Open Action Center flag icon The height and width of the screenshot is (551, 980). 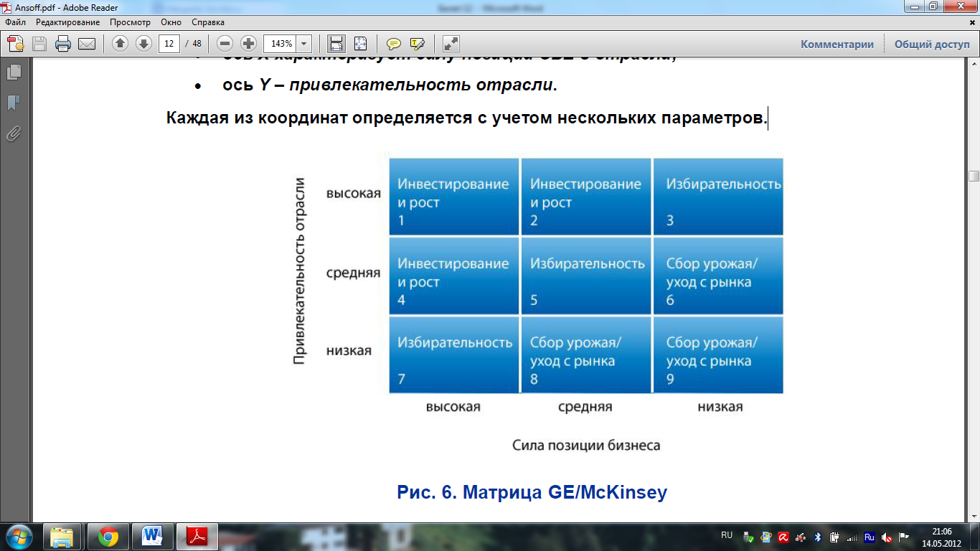pos(904,537)
